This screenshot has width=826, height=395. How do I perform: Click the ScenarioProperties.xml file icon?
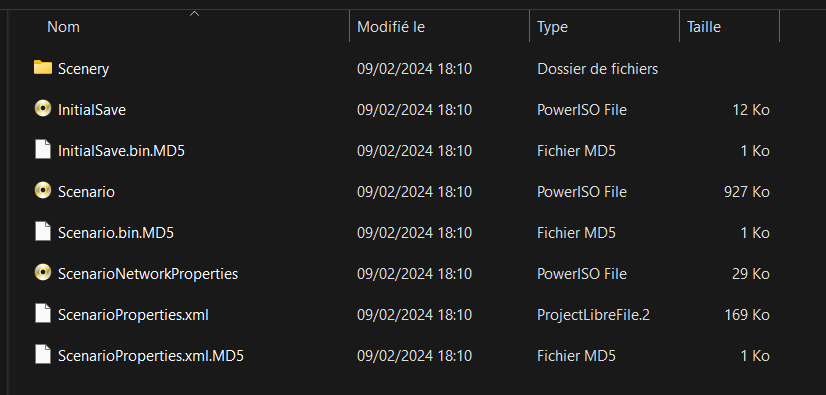coord(43,314)
